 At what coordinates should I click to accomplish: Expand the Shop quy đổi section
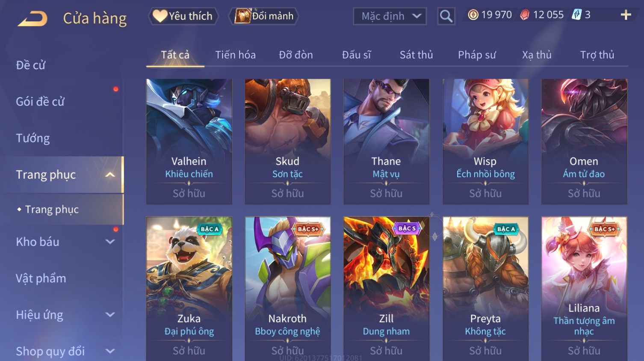[x=110, y=351]
